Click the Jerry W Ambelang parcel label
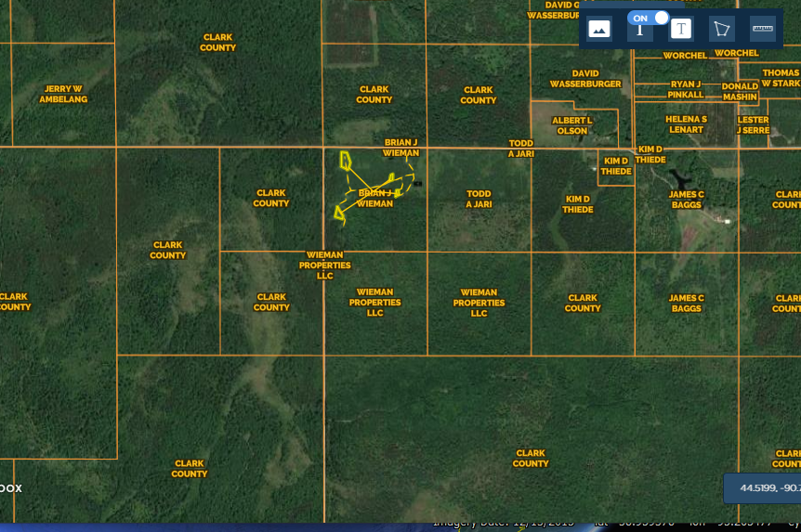This screenshot has height=532, width=801. [x=63, y=94]
